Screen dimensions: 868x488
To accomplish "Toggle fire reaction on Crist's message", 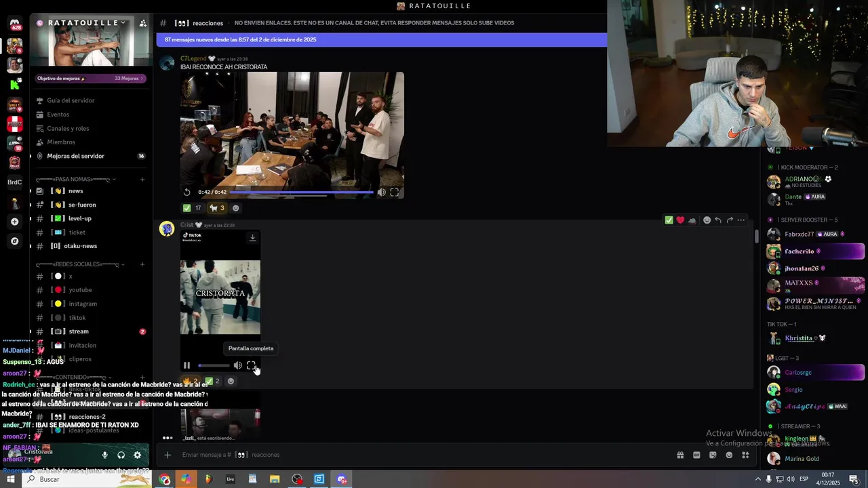I will [191, 381].
